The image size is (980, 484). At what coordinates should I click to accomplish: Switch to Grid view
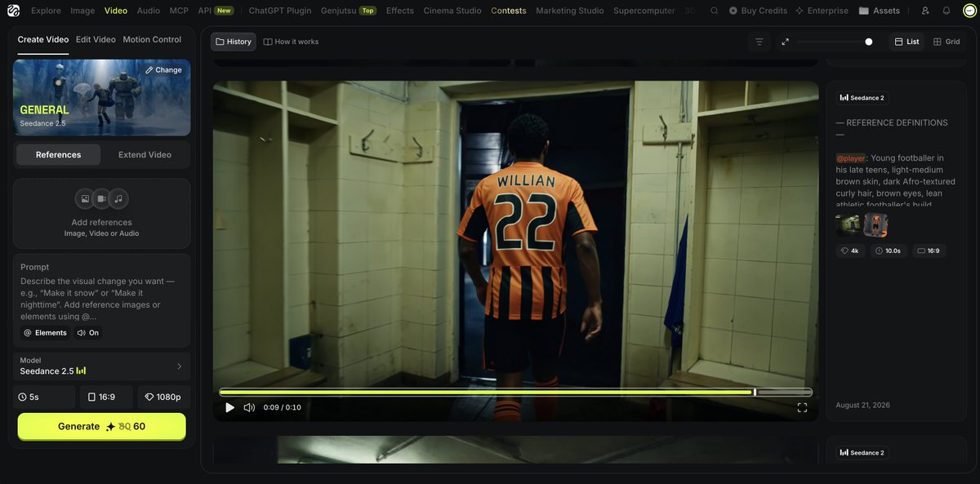click(x=947, y=42)
